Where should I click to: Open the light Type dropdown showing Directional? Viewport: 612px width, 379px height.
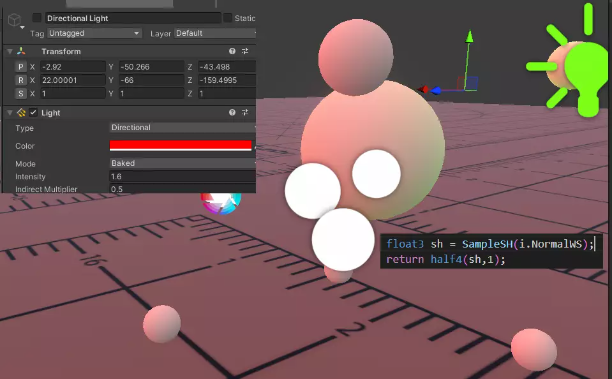182,127
